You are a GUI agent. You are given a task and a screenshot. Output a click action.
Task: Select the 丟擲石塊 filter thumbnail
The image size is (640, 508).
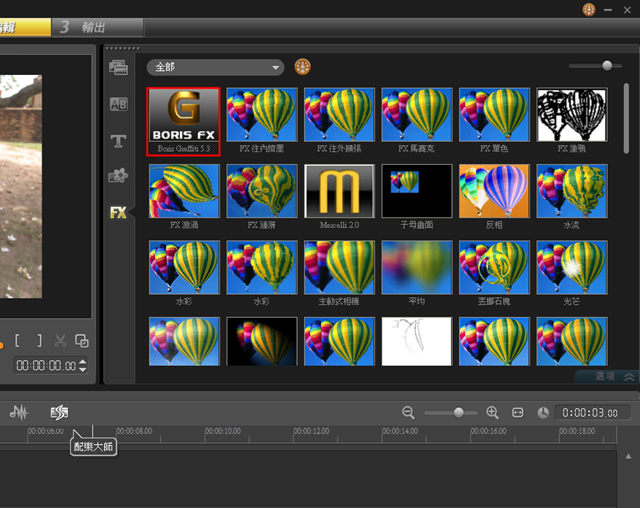(x=494, y=267)
